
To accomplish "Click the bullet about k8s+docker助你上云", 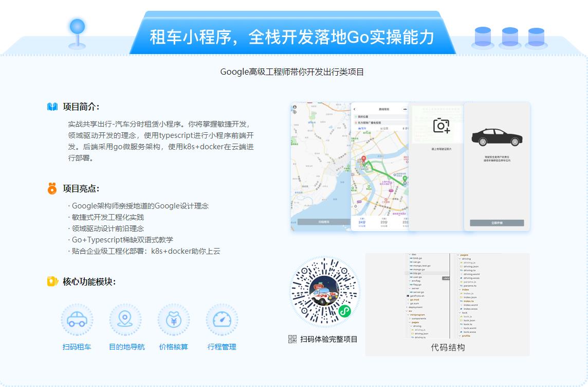I will tap(144, 251).
